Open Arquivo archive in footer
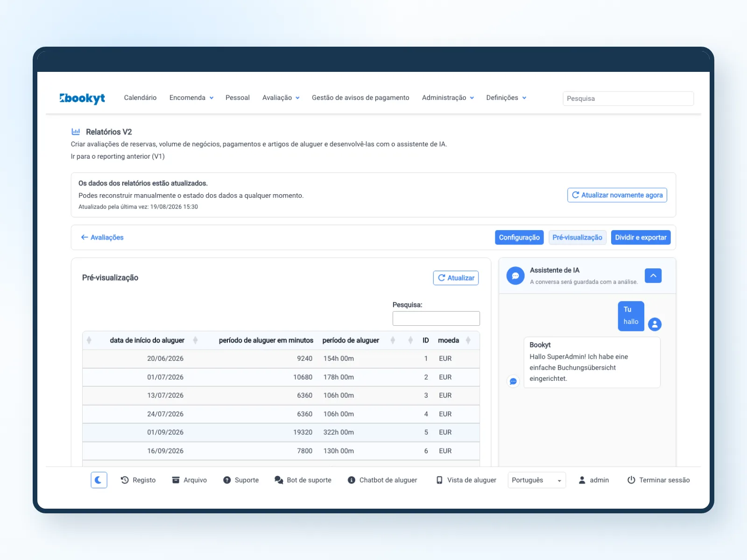 (190, 480)
